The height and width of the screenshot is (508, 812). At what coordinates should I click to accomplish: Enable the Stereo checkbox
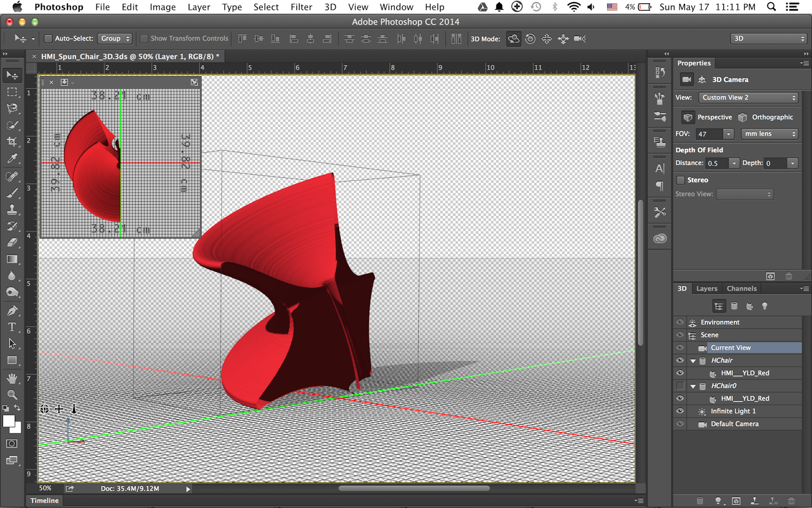pyautogui.click(x=681, y=180)
